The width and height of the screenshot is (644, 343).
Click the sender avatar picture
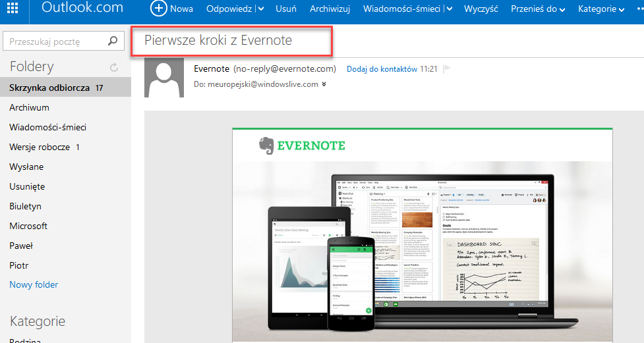click(x=164, y=78)
